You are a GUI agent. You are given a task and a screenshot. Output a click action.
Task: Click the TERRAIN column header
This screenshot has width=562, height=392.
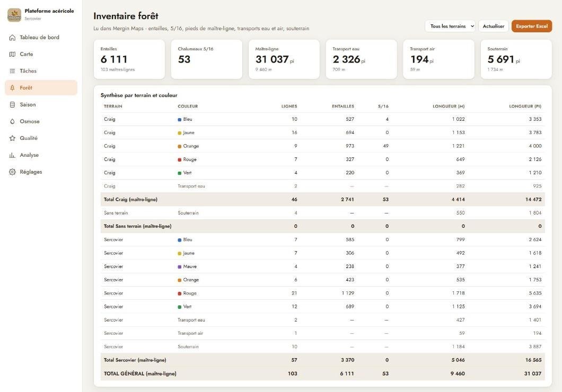[x=113, y=106]
